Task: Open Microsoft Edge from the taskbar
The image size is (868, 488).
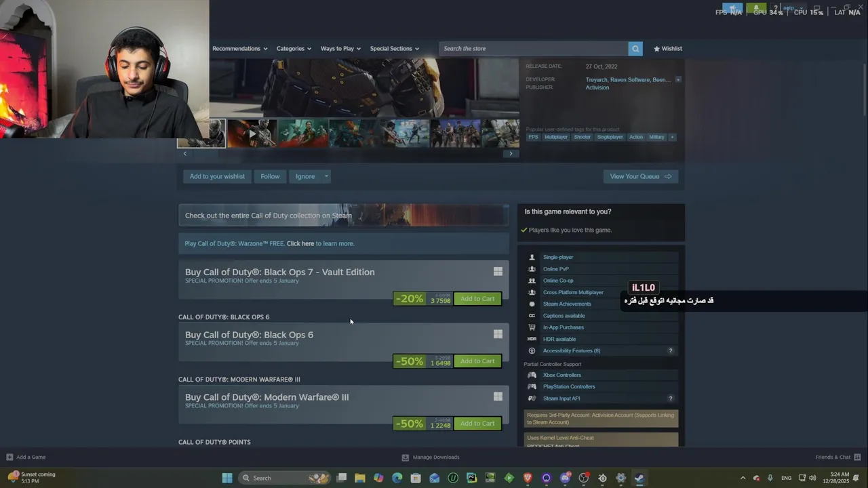Action: pyautogui.click(x=397, y=478)
